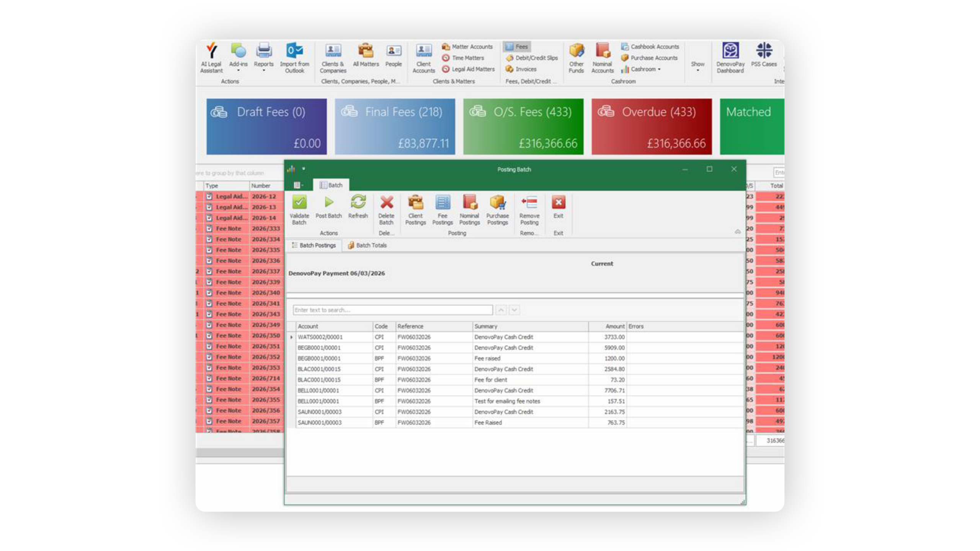Collapse the Posting Batch ribbon arrow

coord(737,231)
